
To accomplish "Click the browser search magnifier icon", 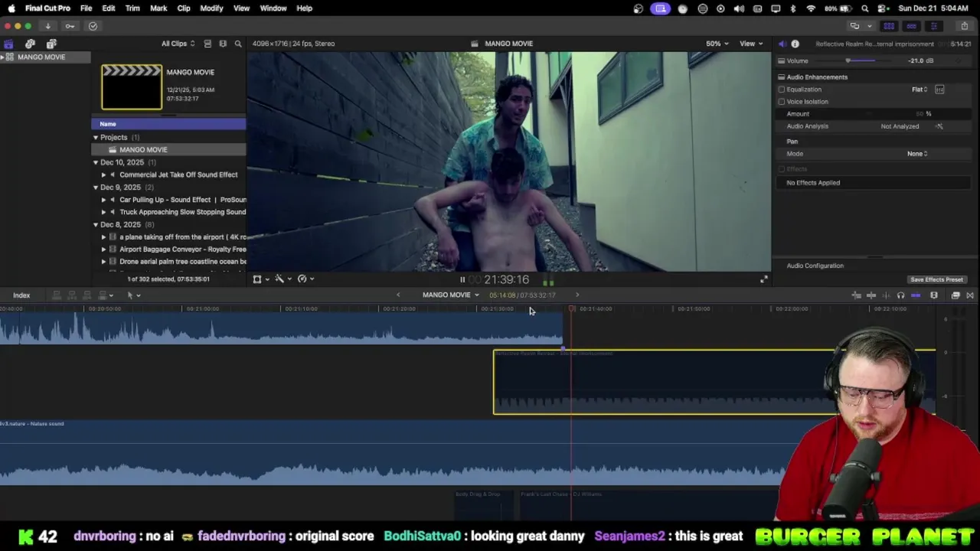I will point(238,44).
